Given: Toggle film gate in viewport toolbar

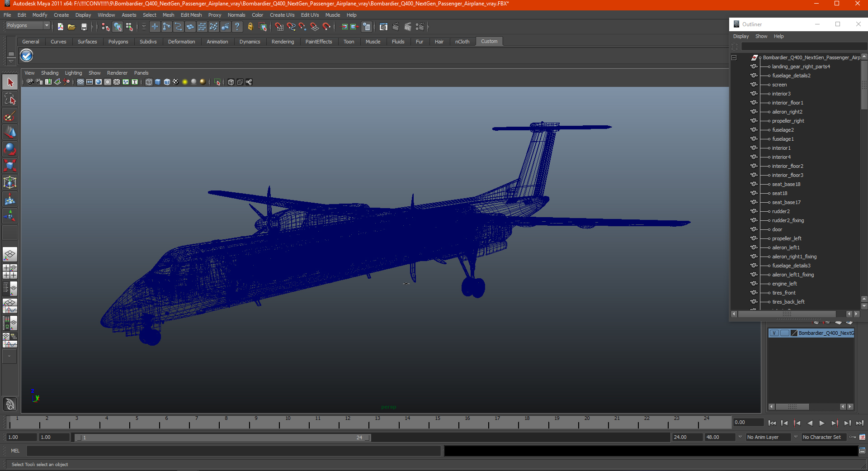Looking at the screenshot, I should pos(90,82).
